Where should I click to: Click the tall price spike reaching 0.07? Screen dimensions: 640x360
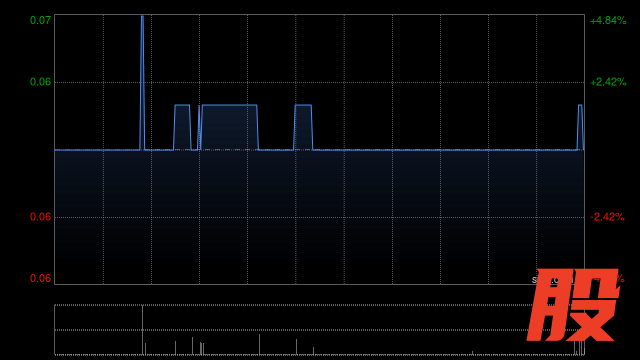click(x=142, y=83)
